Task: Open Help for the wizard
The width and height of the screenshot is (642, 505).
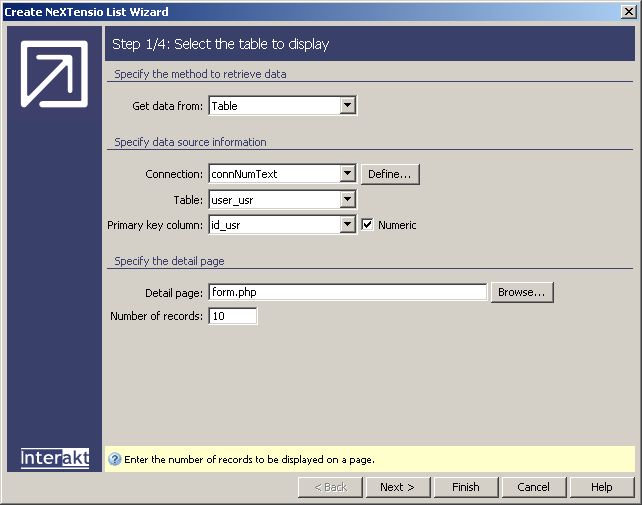Action: click(601, 487)
